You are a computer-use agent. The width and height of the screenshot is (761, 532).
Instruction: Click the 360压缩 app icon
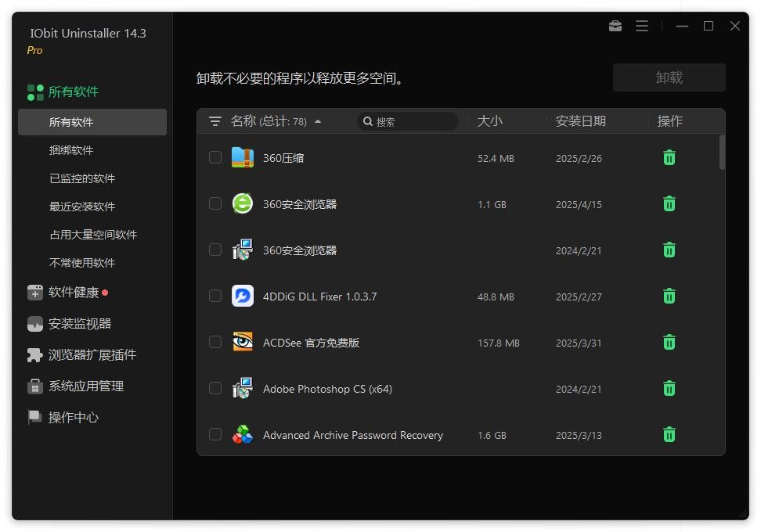tap(242, 157)
